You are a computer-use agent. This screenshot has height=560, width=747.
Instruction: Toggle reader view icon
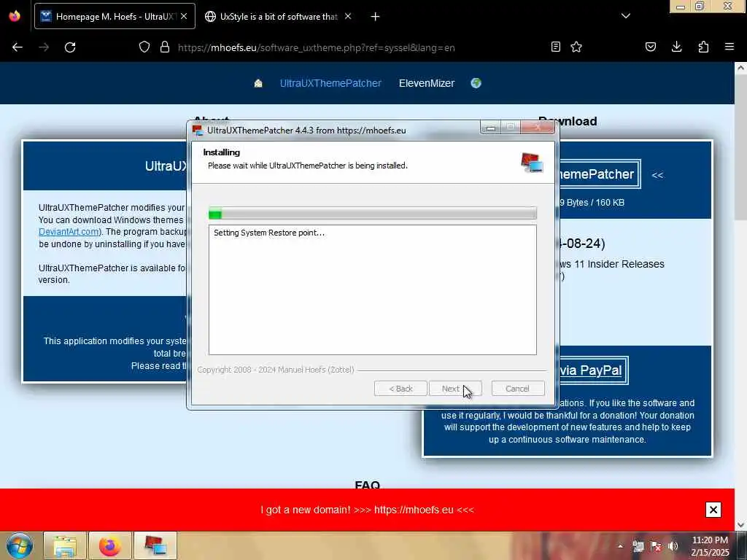point(555,47)
